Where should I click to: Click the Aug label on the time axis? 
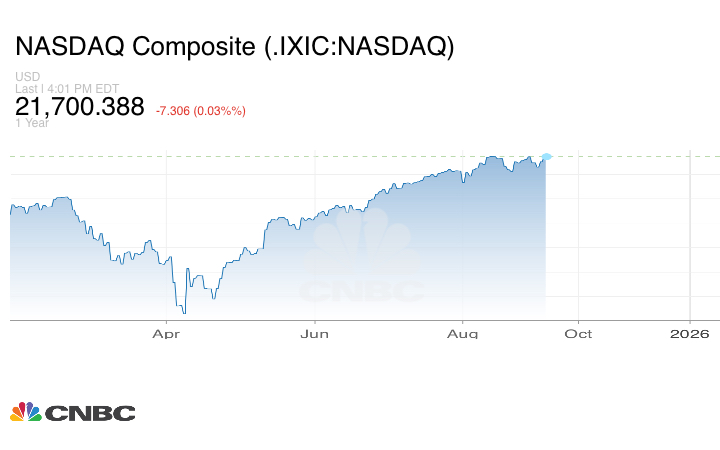(x=463, y=333)
